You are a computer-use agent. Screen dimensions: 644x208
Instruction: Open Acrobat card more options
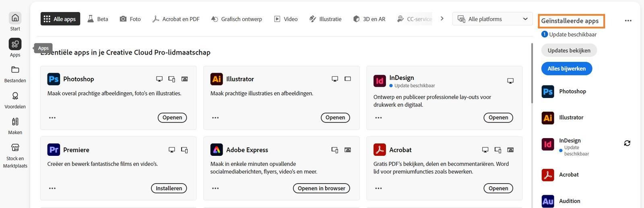tap(378, 188)
